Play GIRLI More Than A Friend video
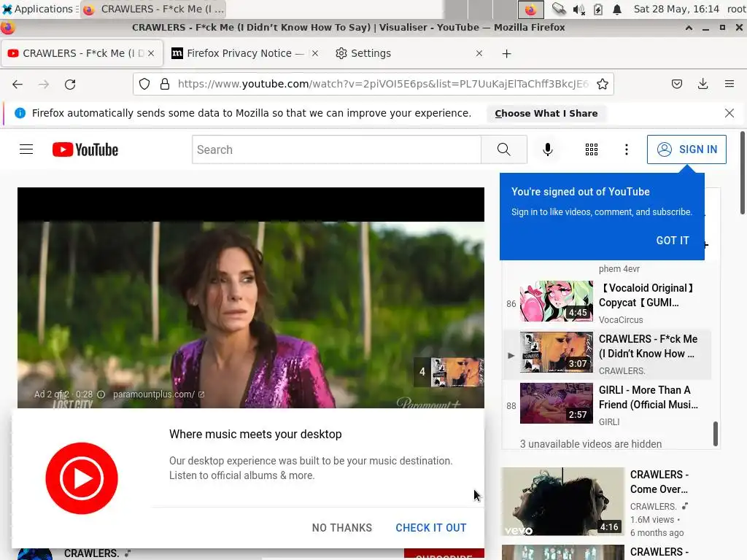Viewport: 747px width, 560px height. pyautogui.click(x=606, y=404)
